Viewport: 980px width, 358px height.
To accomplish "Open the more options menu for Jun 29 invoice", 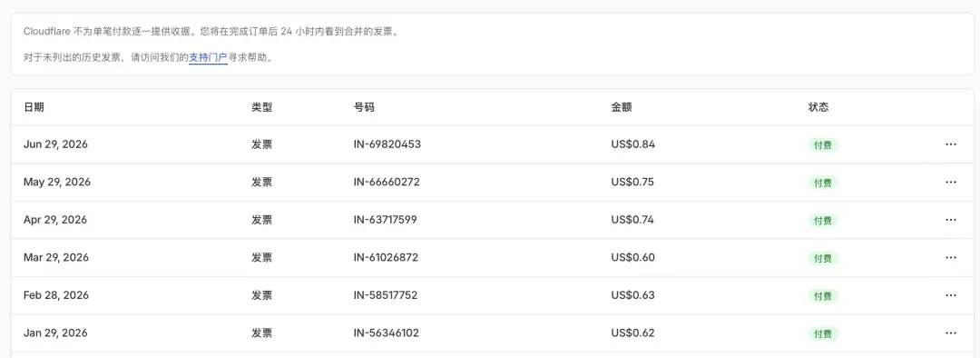I will [x=951, y=144].
